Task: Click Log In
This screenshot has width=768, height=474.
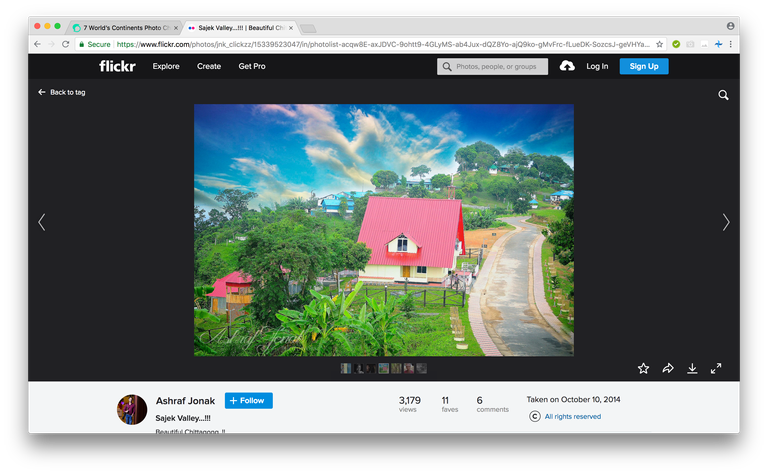Action: [597, 66]
